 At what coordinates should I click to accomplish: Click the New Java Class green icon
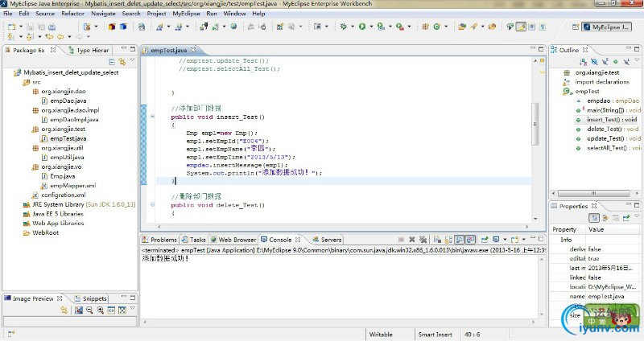[x=436, y=27]
